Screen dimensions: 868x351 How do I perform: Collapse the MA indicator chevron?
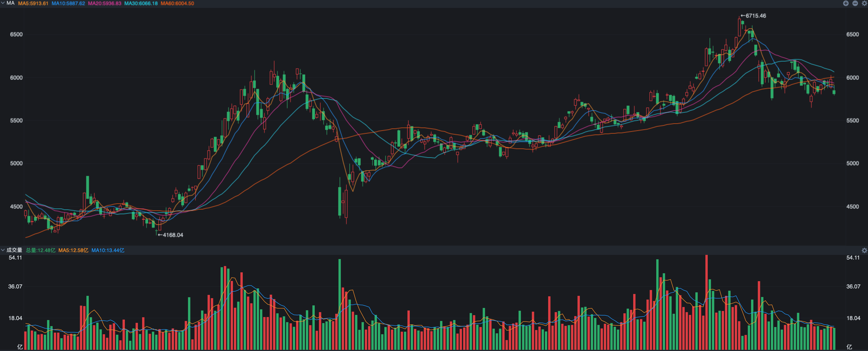tap(3, 3)
